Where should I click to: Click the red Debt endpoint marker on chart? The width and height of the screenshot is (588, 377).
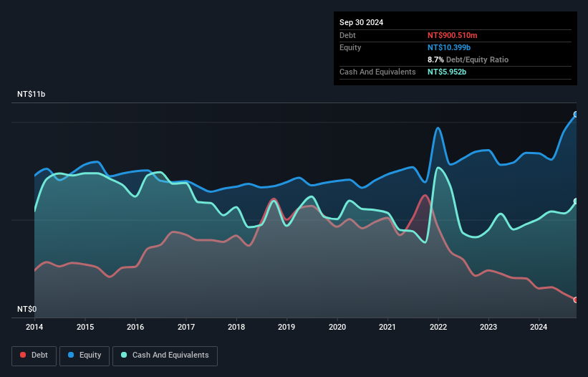[576, 300]
